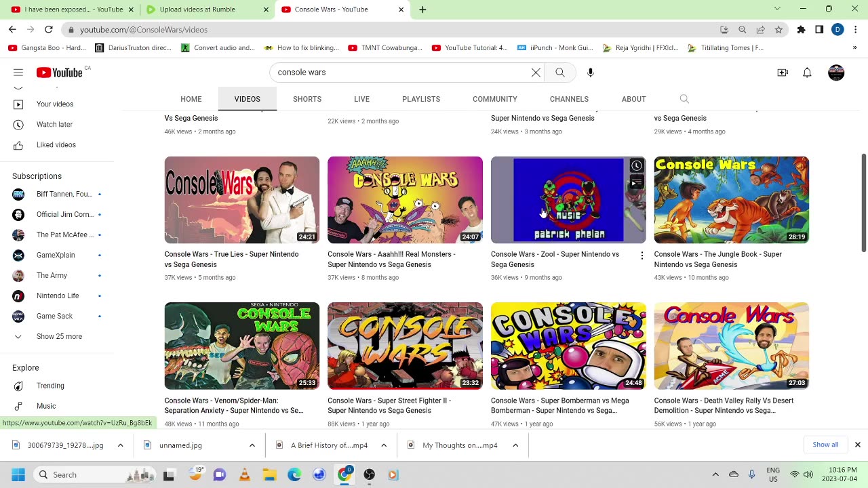
Task: Share this page from address bar
Action: click(761, 30)
